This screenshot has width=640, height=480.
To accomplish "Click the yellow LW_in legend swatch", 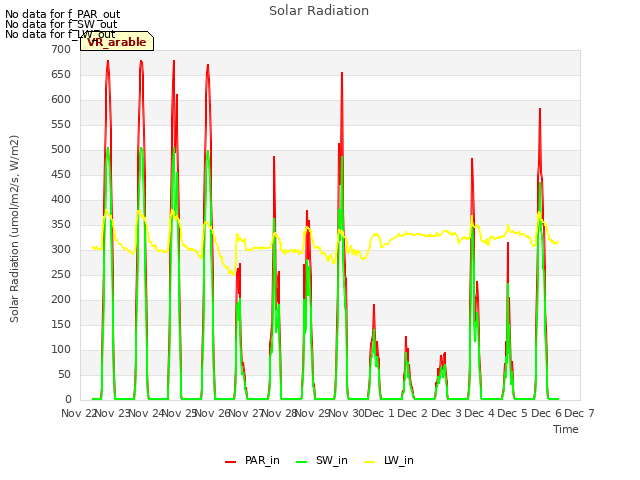I will (x=369, y=462).
